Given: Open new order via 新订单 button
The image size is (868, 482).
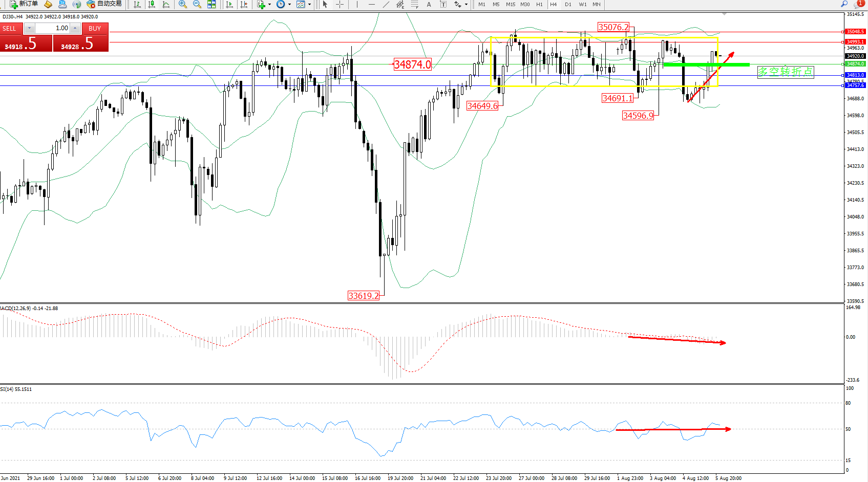Looking at the screenshot, I should click(24, 4).
